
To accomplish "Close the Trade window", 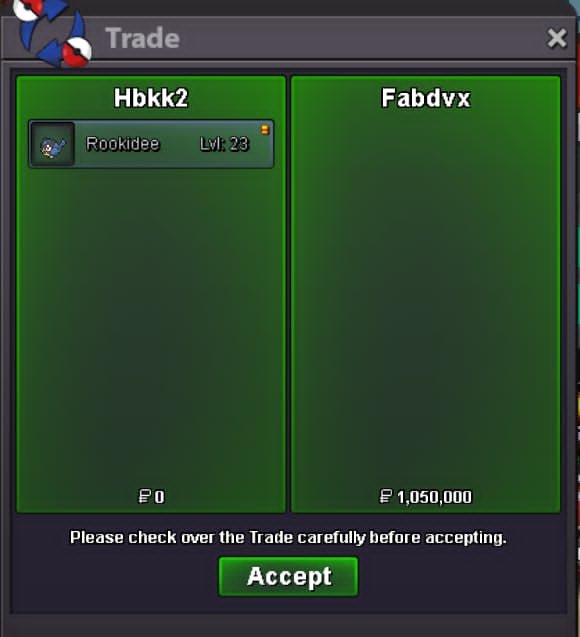I will click(557, 38).
